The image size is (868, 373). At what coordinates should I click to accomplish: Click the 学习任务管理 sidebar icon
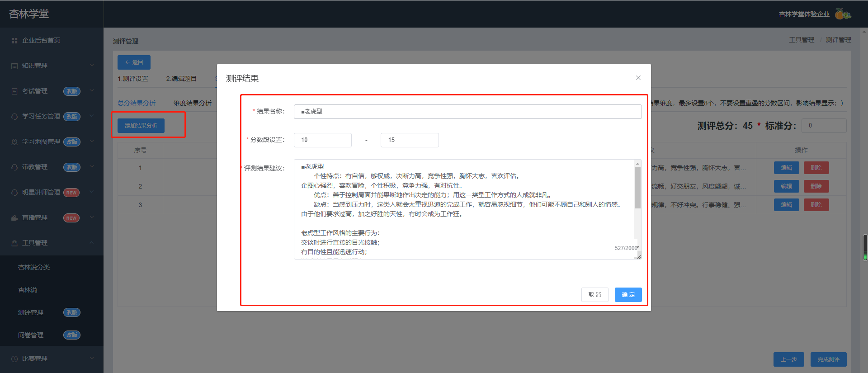[x=14, y=117]
